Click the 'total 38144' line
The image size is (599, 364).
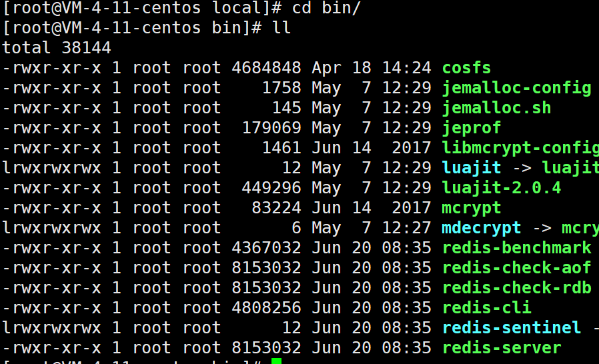tap(57, 48)
